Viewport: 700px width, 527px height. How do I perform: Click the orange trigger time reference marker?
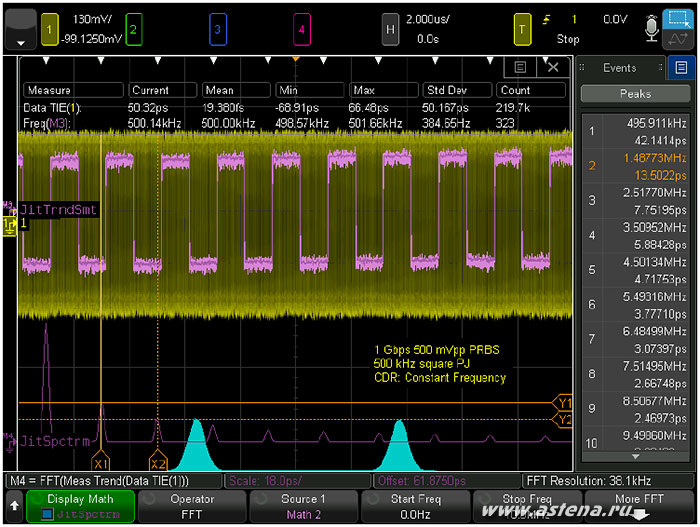click(x=296, y=59)
